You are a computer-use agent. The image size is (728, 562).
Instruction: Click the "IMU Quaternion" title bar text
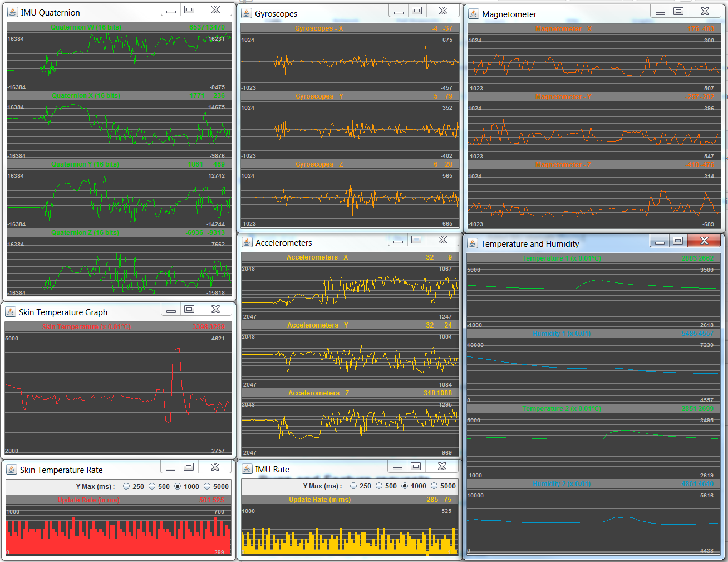[x=50, y=13]
